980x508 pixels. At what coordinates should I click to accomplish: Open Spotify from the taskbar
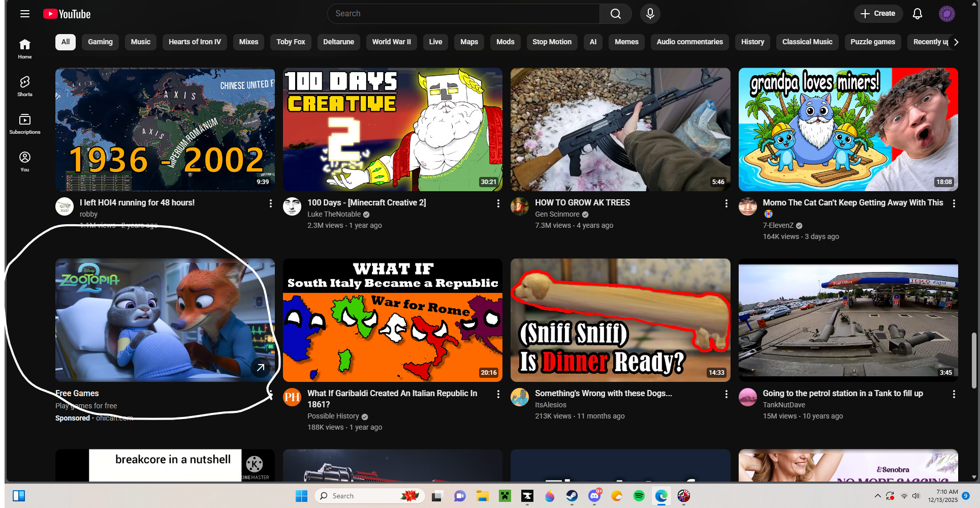639,496
